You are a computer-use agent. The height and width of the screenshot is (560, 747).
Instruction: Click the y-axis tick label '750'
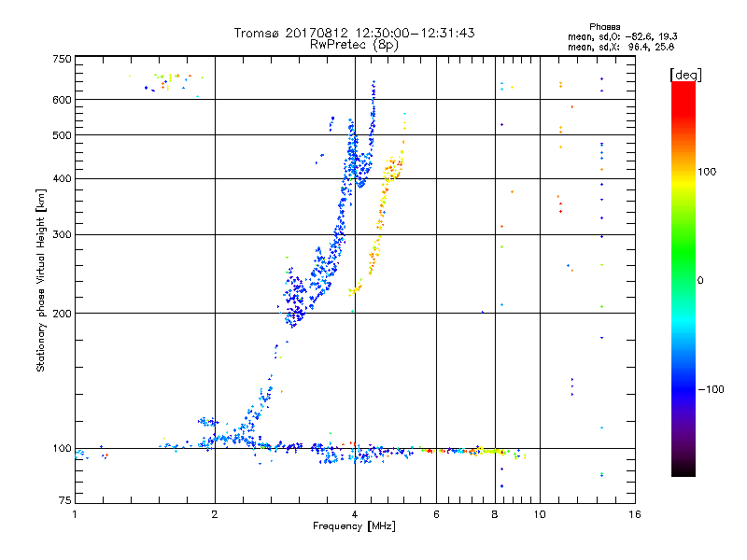(x=63, y=59)
